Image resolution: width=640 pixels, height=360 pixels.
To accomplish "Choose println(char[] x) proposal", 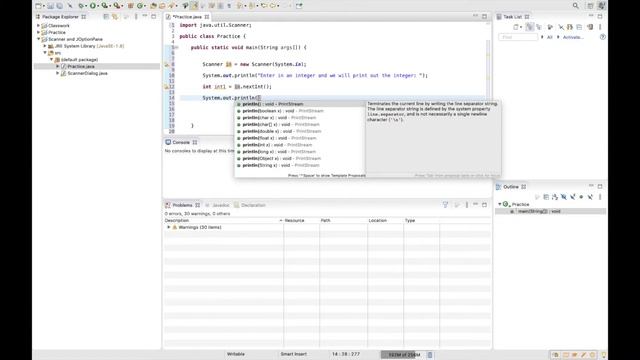I will (x=300, y=124).
